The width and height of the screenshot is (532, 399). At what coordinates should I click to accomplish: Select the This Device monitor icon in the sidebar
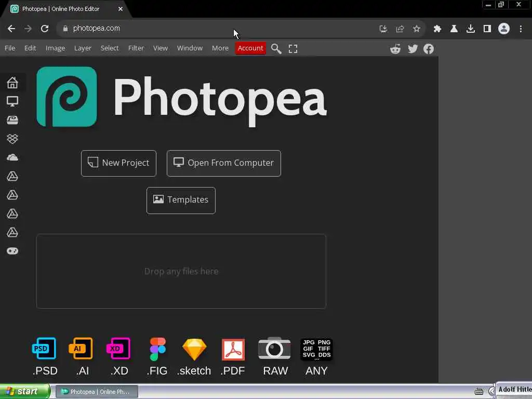point(12,101)
